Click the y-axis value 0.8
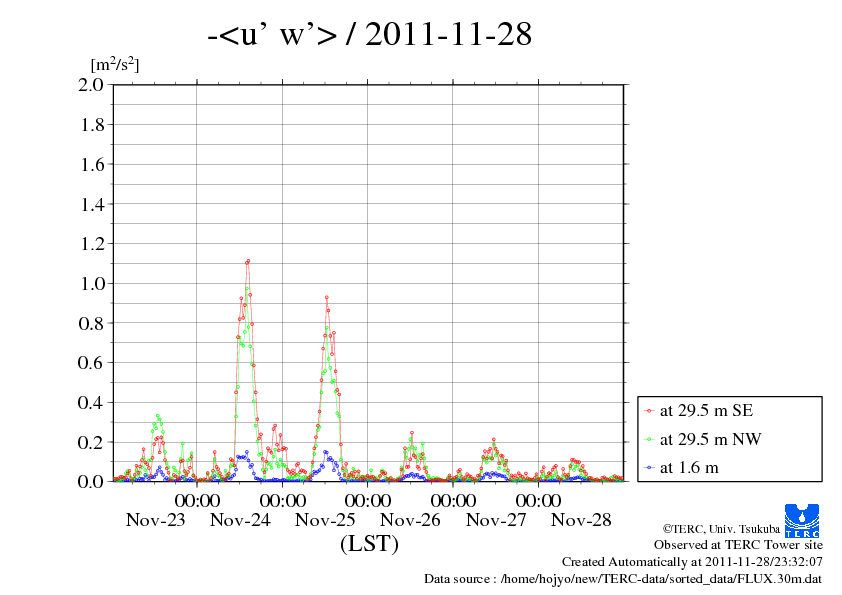This screenshot has width=842, height=595. pyautogui.click(x=91, y=323)
